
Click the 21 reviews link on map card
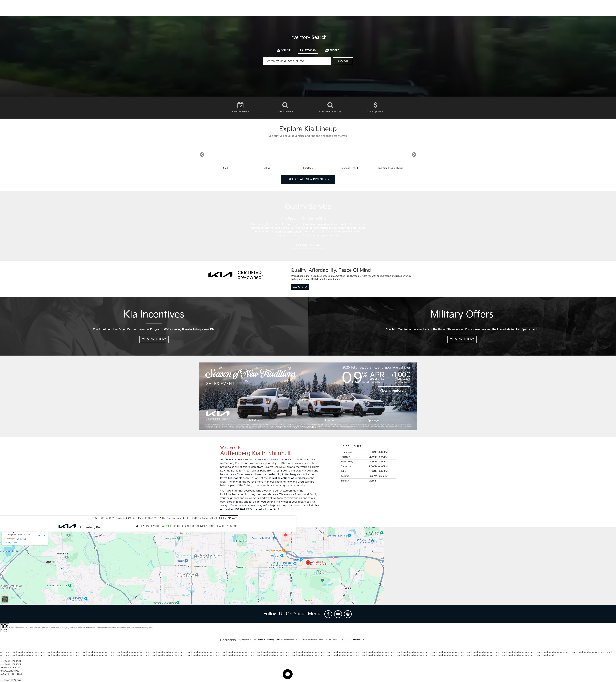point(21,539)
